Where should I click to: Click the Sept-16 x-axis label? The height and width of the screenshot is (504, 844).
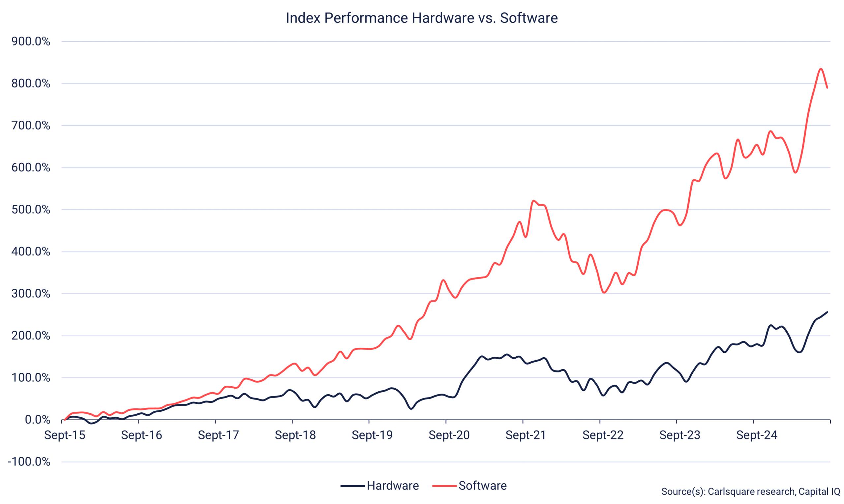point(141,435)
